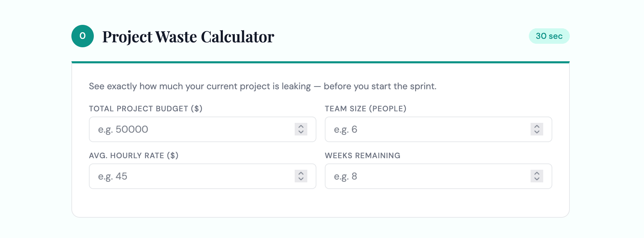Click the Avg. Hourly Rate ($) label
Screen dimensions: 644x238
134,155
